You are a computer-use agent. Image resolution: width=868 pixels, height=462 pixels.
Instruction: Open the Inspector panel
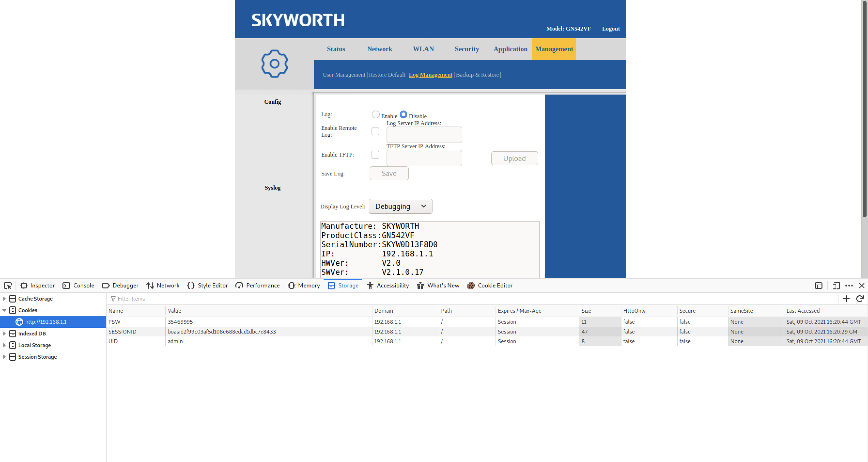point(37,286)
